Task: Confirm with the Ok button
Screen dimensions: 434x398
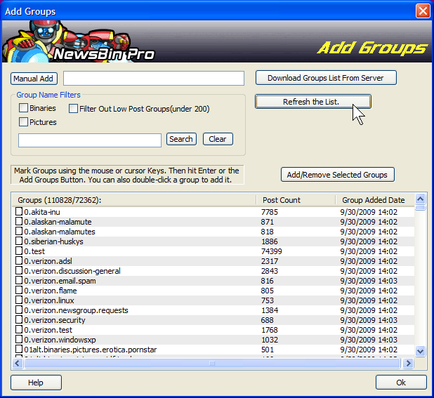Action: pyautogui.click(x=401, y=382)
